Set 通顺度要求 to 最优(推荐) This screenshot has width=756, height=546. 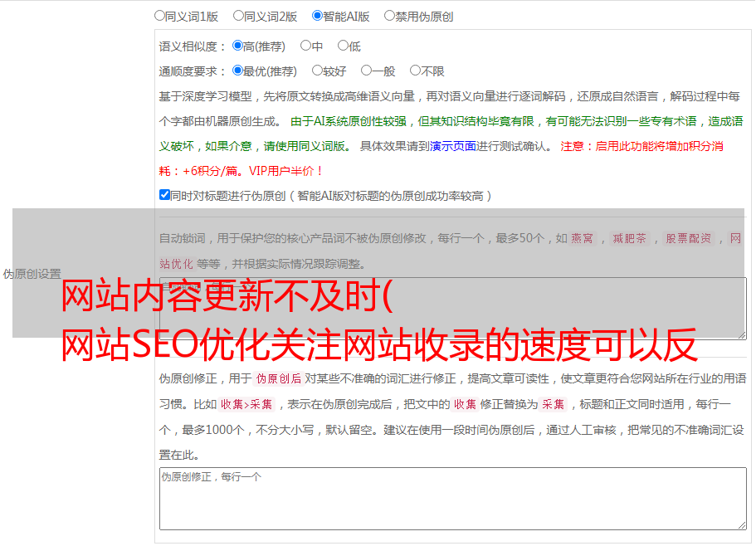[237, 71]
